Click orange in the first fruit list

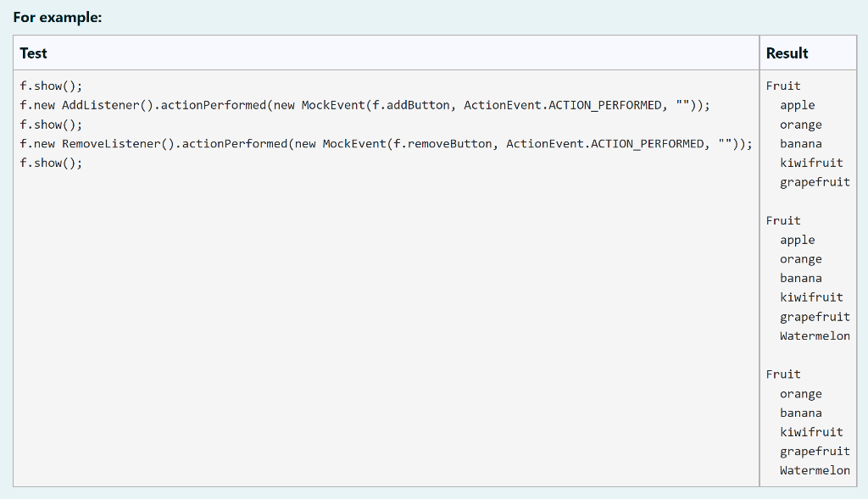coord(800,125)
